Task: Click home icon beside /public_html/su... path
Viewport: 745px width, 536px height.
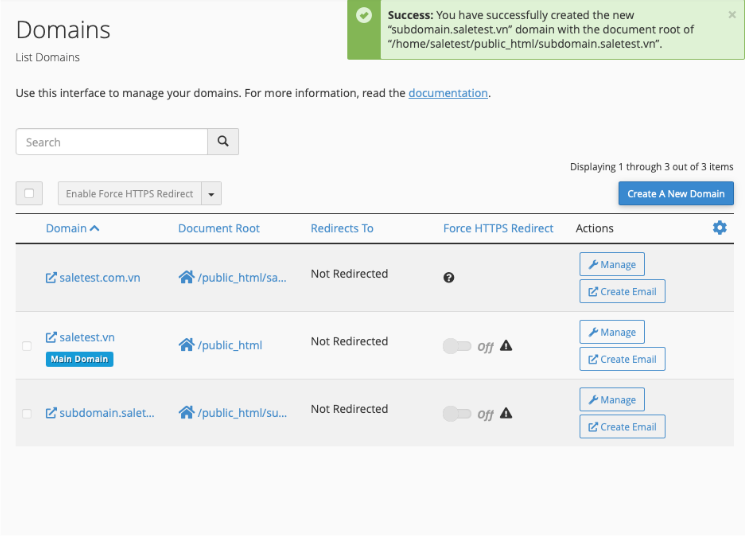Action: coord(186,412)
